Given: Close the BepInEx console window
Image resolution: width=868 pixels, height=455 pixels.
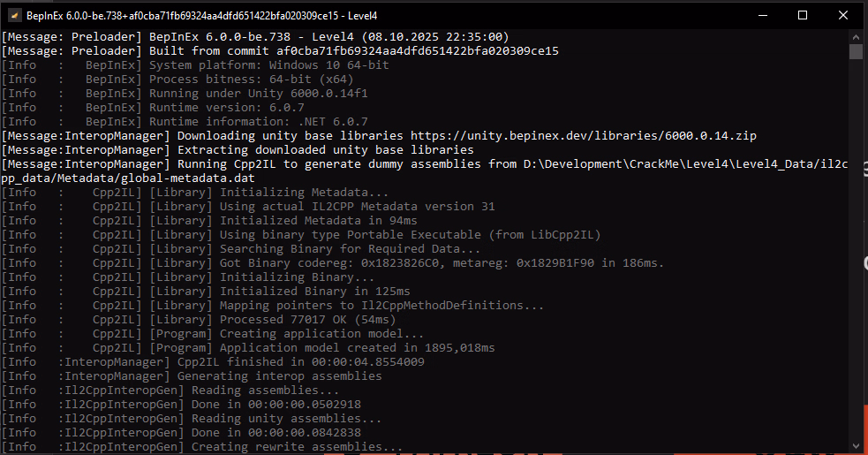Looking at the screenshot, I should 843,15.
